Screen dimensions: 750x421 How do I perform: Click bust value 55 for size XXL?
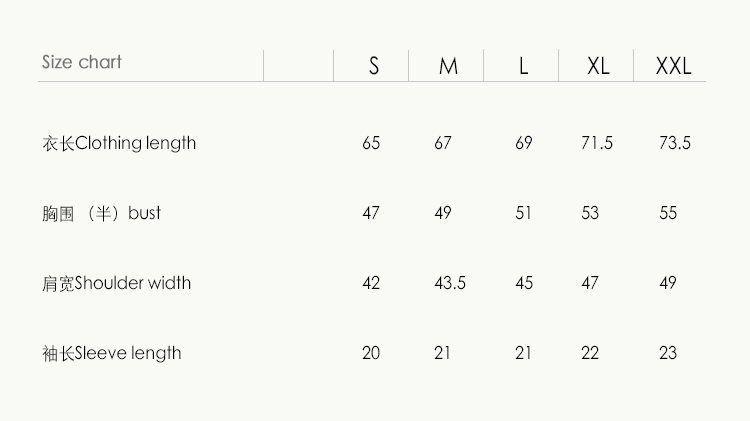point(668,213)
